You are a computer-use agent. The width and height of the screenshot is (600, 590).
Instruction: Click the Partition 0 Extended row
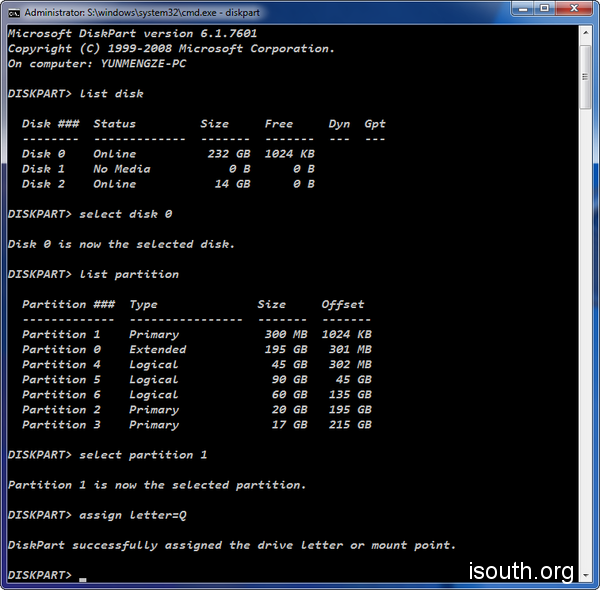click(x=196, y=349)
